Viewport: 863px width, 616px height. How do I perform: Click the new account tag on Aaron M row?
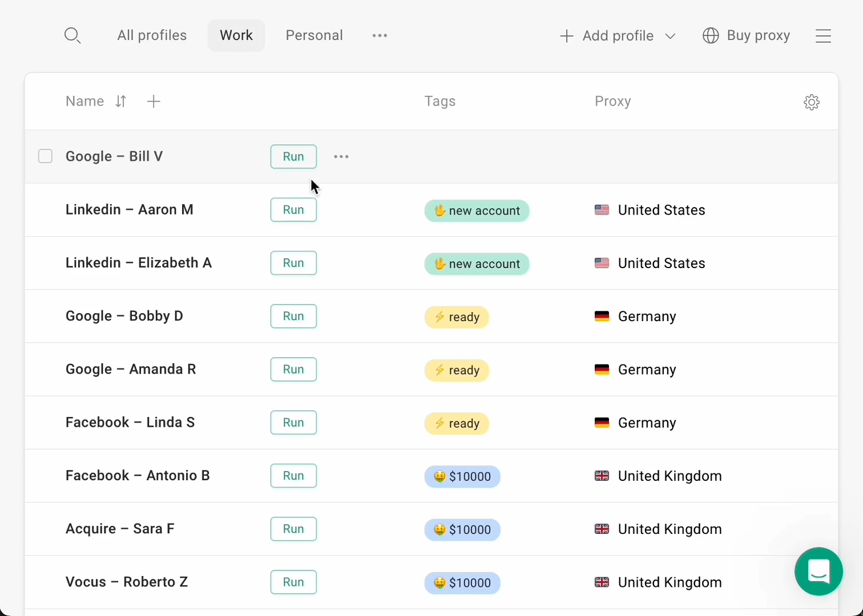tap(477, 210)
